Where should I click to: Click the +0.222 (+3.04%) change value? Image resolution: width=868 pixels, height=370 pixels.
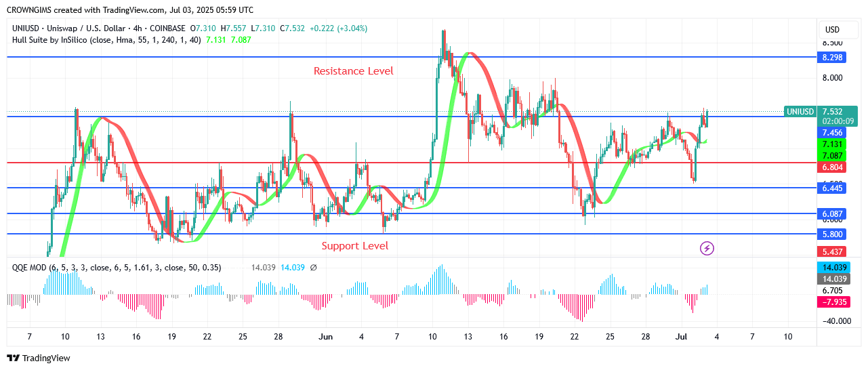(x=339, y=28)
